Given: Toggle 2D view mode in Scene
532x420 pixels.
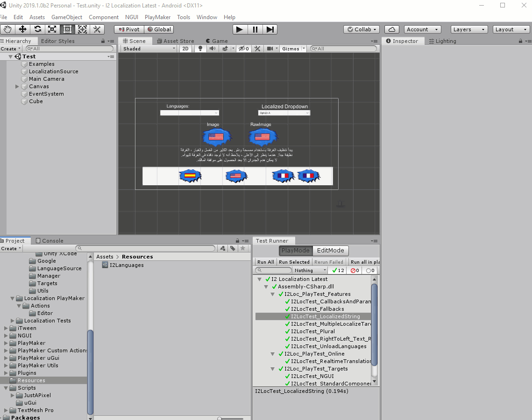Looking at the screenshot, I should pos(186,49).
